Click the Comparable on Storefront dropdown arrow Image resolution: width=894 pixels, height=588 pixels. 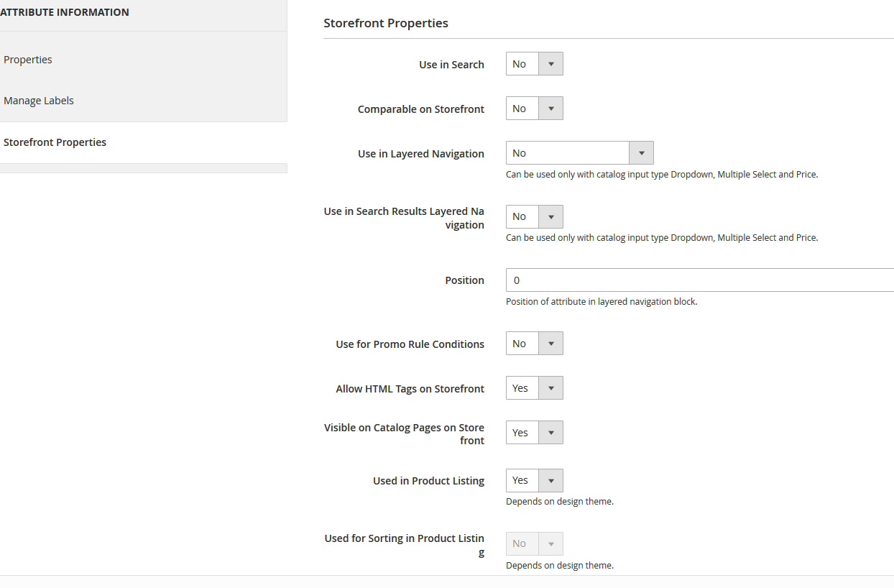point(550,108)
